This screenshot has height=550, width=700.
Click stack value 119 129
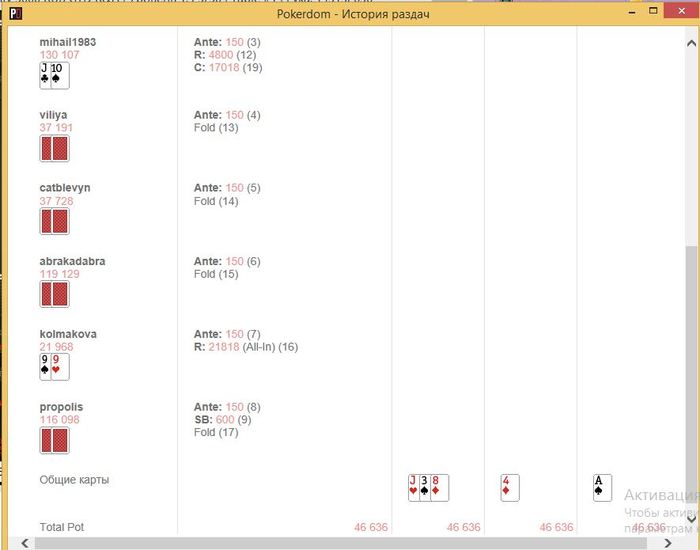coord(59,274)
